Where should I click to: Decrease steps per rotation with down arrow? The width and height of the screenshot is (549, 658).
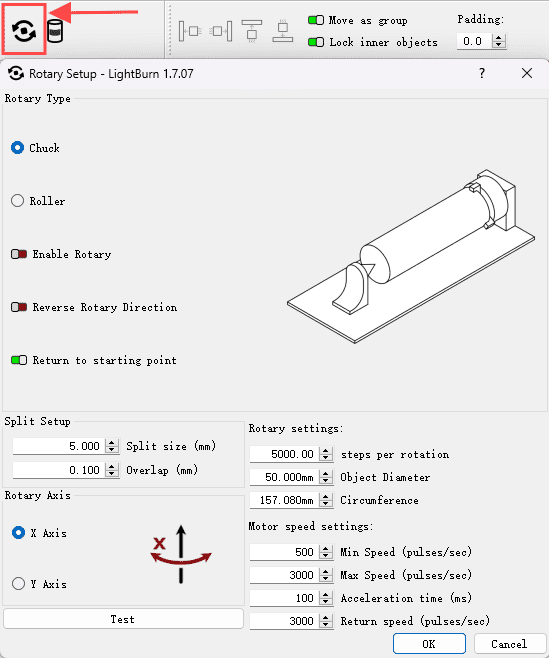coord(326,458)
